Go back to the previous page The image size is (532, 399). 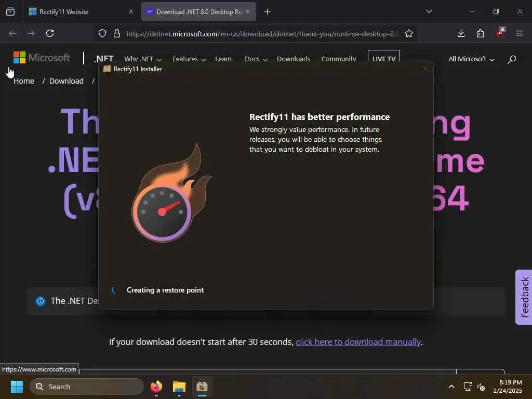click(x=12, y=33)
